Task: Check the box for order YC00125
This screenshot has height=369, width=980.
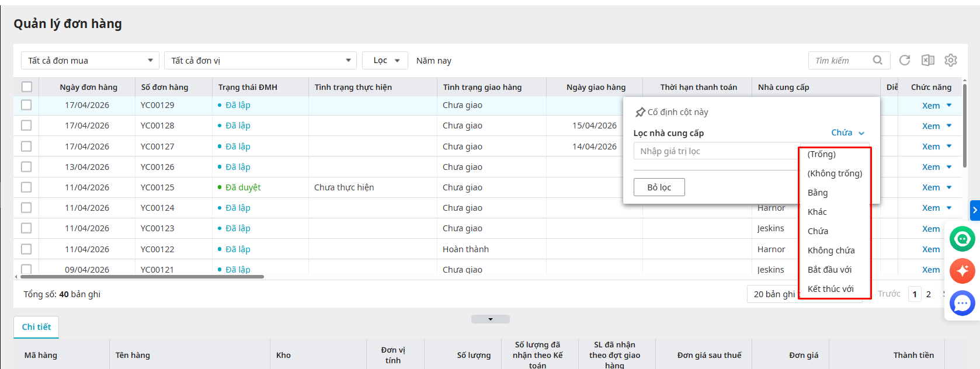Action: [26, 187]
